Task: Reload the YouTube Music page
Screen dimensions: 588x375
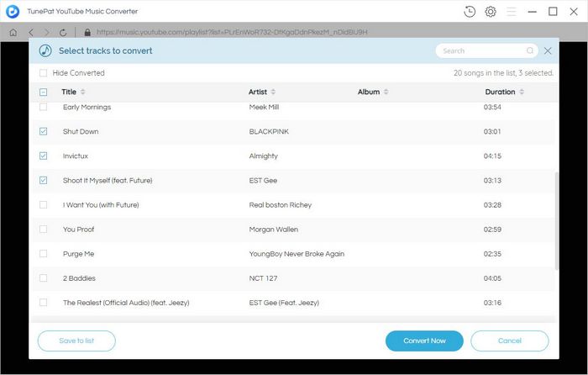Action: click(63, 32)
